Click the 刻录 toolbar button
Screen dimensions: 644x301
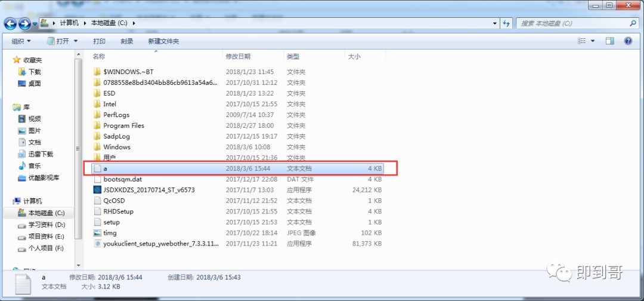pos(127,41)
